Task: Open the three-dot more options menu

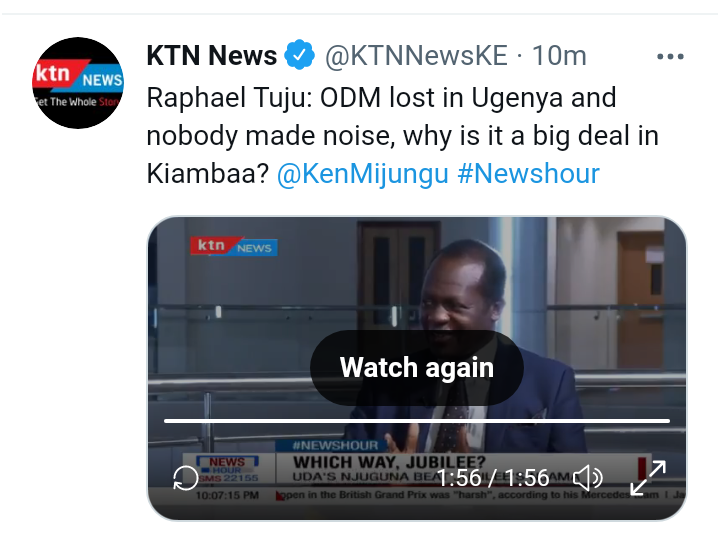Action: [x=670, y=56]
